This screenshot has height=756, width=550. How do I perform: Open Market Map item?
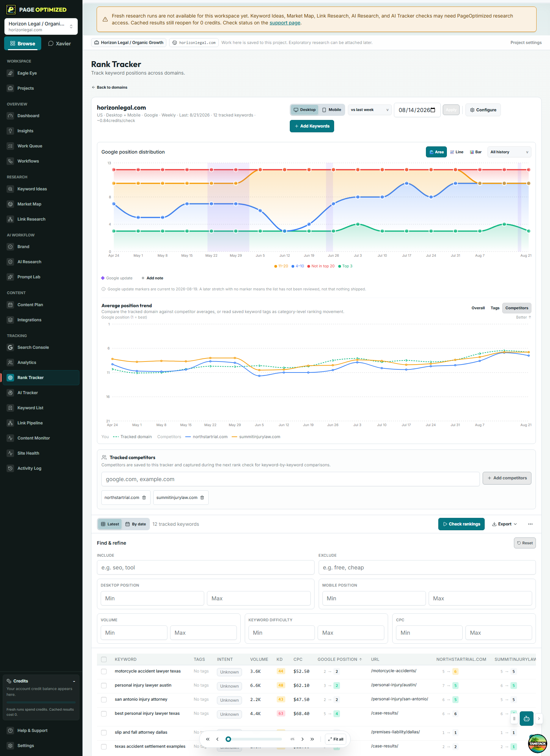[41, 204]
